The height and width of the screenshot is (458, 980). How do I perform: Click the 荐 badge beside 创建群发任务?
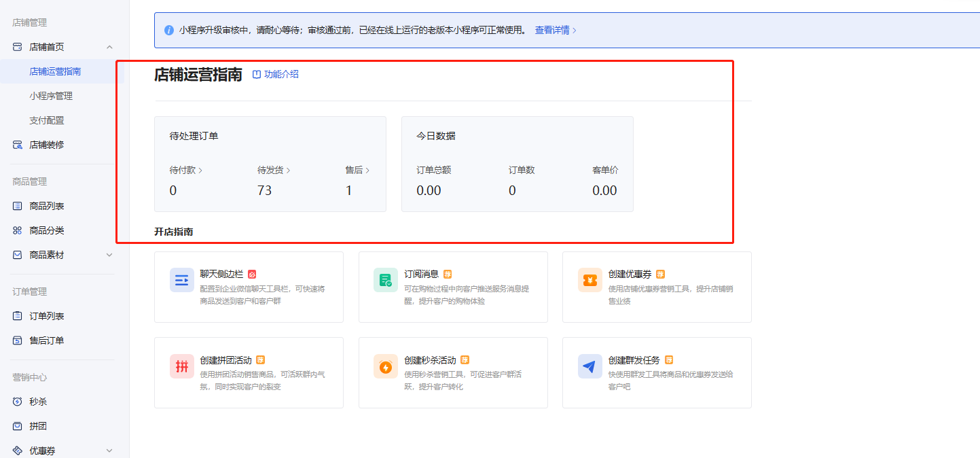click(669, 360)
